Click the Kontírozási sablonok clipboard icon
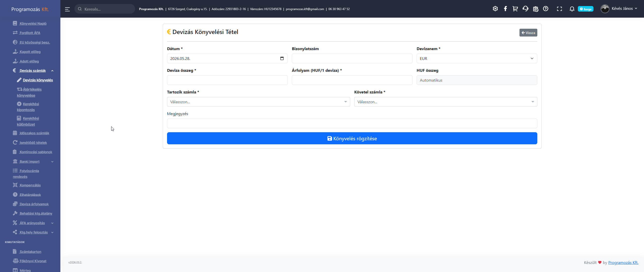The height and width of the screenshot is (272, 644). click(x=15, y=152)
